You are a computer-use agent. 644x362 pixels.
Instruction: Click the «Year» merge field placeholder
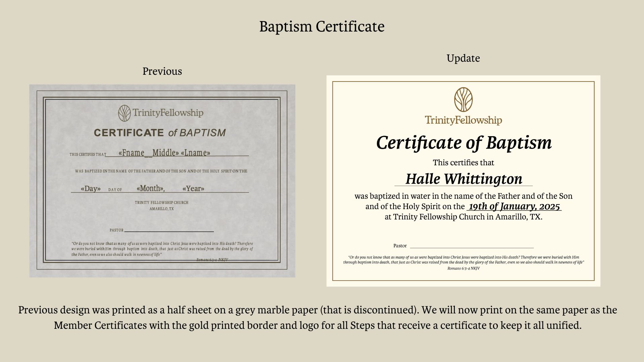tap(193, 189)
